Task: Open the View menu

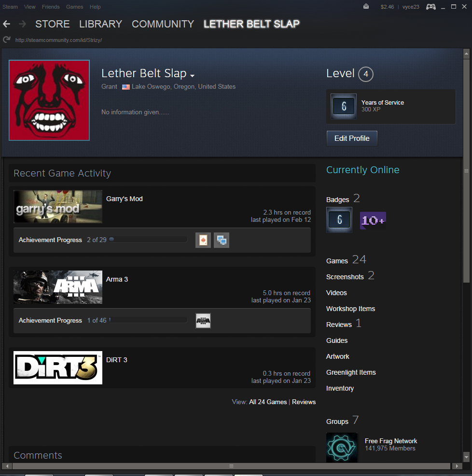Action: [x=30, y=7]
